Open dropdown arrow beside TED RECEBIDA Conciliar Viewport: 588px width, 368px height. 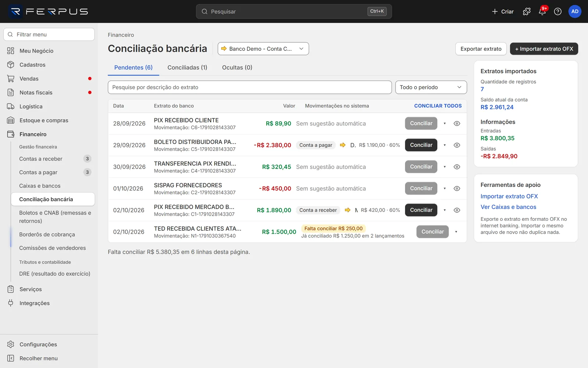456,232
